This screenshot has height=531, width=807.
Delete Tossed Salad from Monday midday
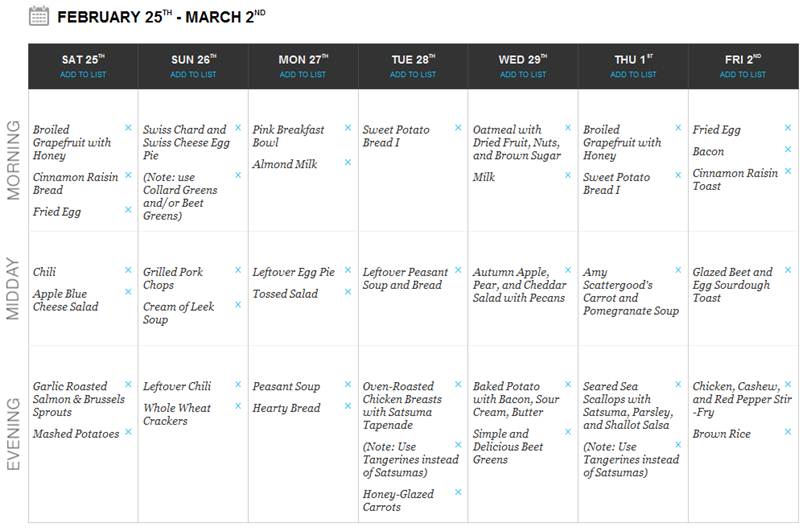click(348, 292)
